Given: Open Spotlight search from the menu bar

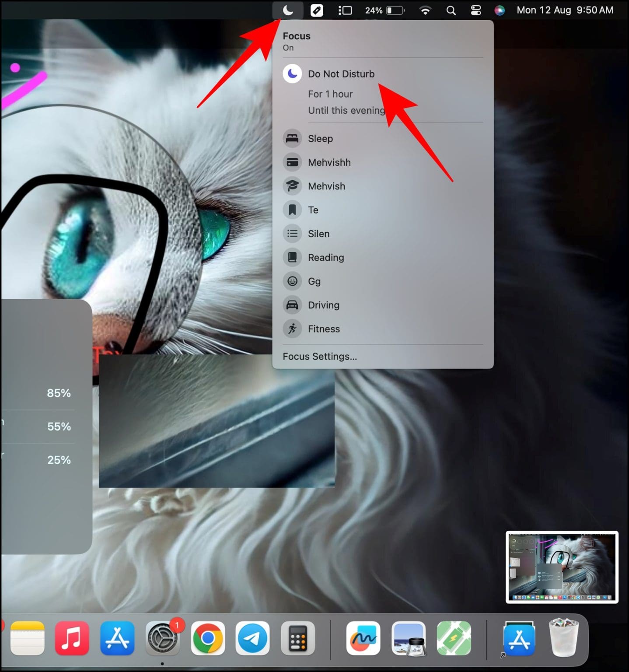Looking at the screenshot, I should 451,10.
